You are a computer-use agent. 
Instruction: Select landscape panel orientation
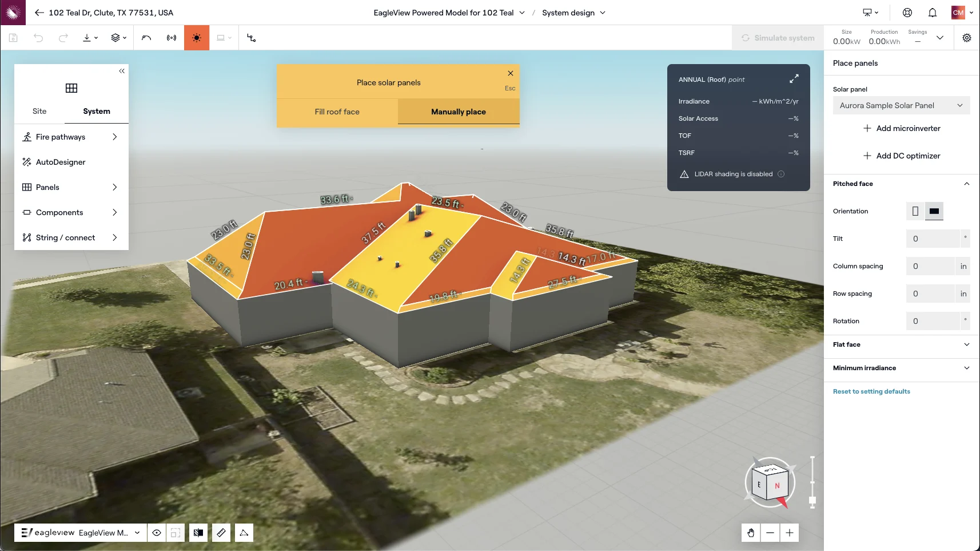click(x=934, y=211)
